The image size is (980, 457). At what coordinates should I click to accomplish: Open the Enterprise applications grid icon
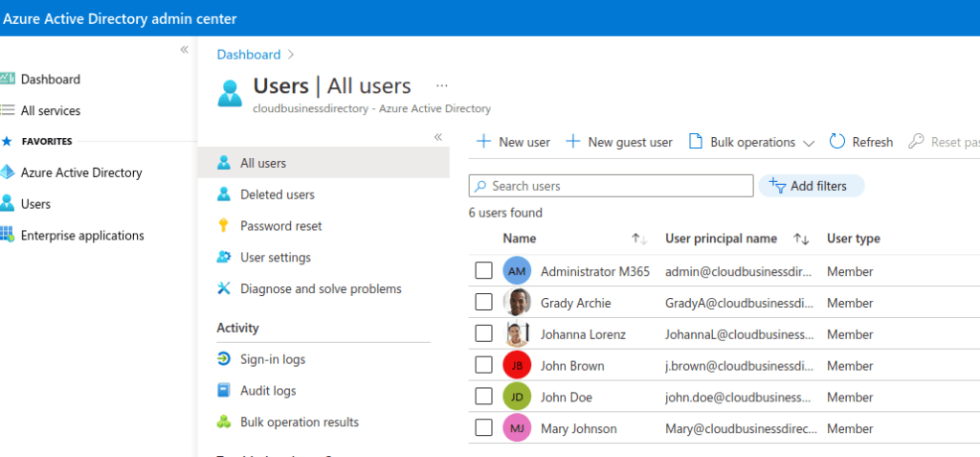pyautogui.click(x=7, y=235)
